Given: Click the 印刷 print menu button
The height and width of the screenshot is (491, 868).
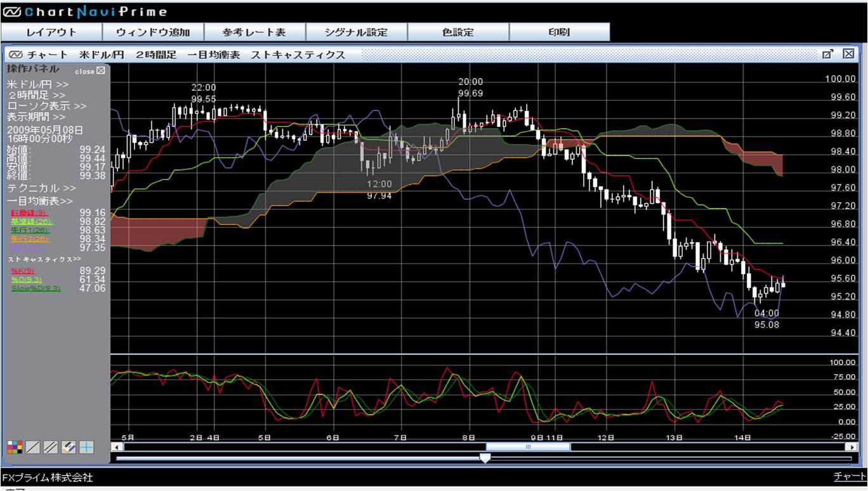Looking at the screenshot, I should tap(559, 32).
